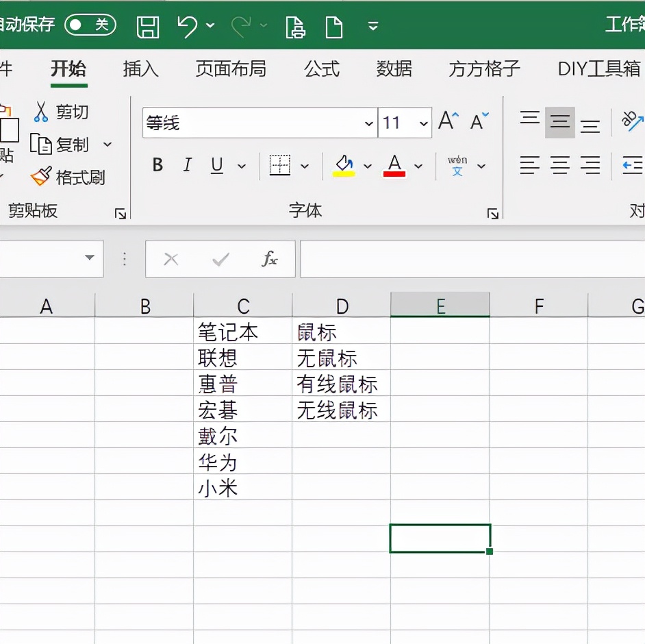Viewport: 645px width, 644px height.
Task: Apply the yellow fill color
Action: click(344, 165)
